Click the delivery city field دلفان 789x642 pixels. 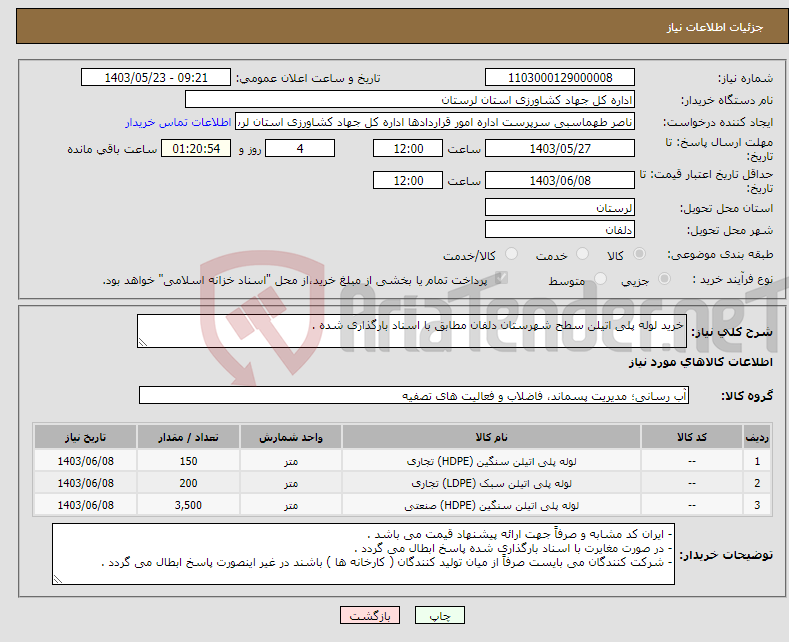560,229
